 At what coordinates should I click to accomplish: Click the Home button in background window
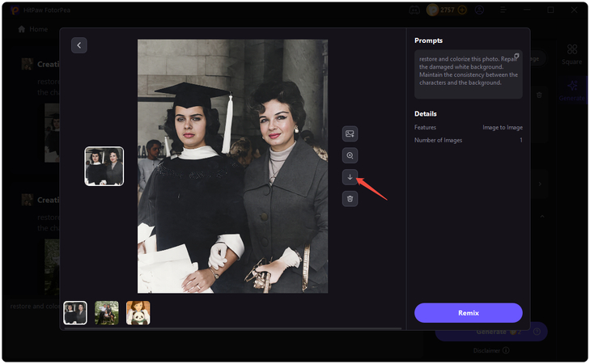coord(33,29)
